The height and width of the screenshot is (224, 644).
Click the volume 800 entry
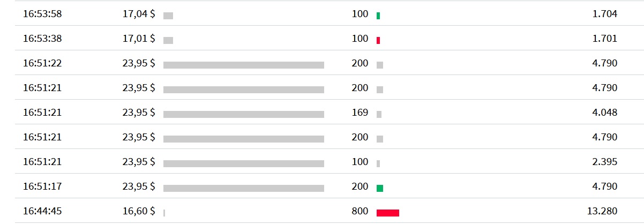pyautogui.click(x=360, y=211)
